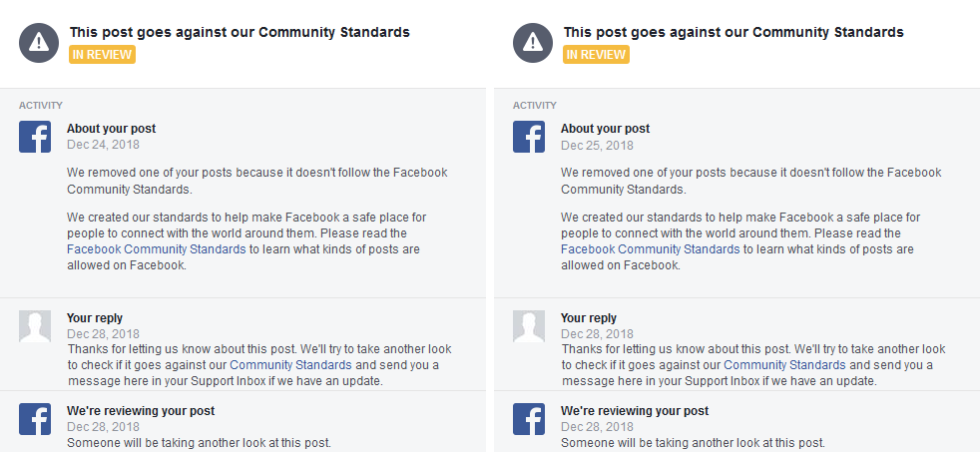Click the warning triangle icon in the left panel
Image resolution: width=980 pixels, height=452 pixels.
click(38, 42)
